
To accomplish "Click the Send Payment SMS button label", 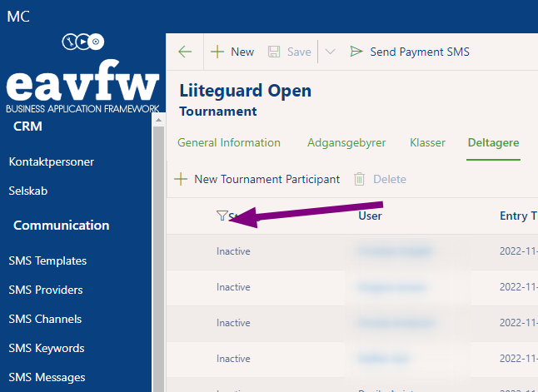I will pos(420,52).
